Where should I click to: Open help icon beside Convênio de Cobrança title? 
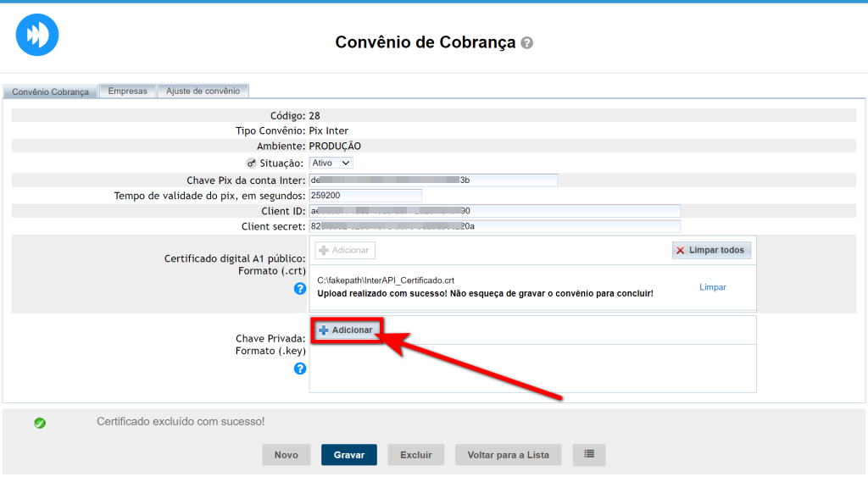[527, 42]
